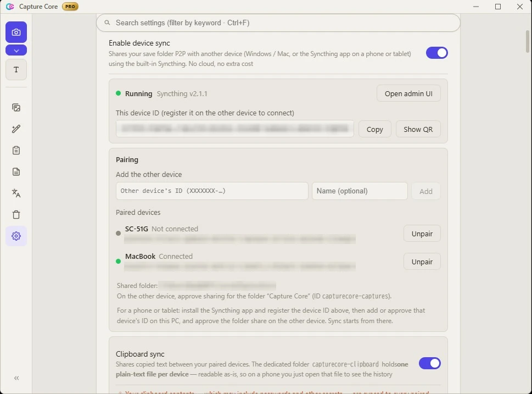Click the vertical scrollbar thumb
Image resolution: width=532 pixels, height=394 pixels.
point(527,41)
